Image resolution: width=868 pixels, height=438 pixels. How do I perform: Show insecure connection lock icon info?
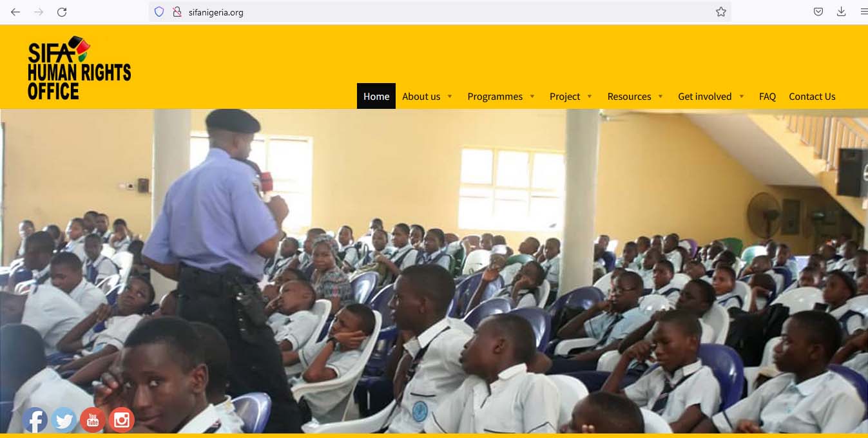[x=177, y=12]
